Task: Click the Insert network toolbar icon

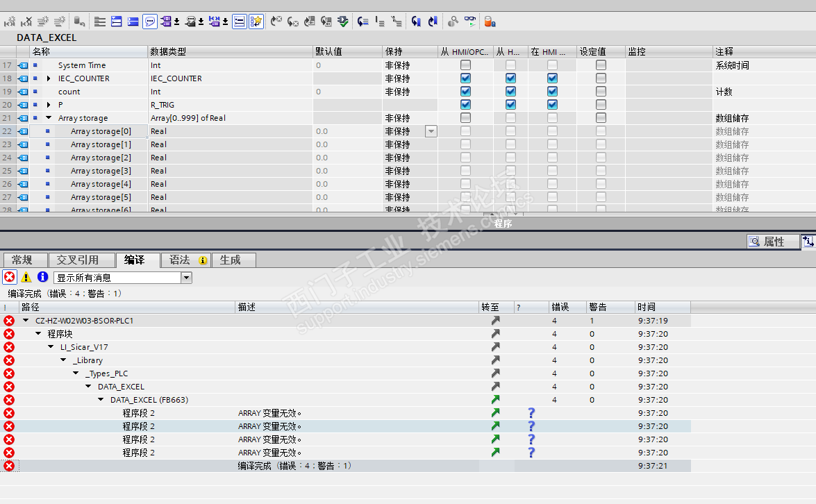Action: coord(10,22)
